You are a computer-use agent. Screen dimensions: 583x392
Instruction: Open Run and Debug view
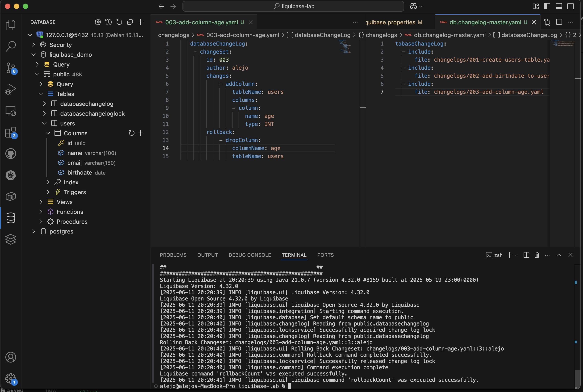click(10, 89)
